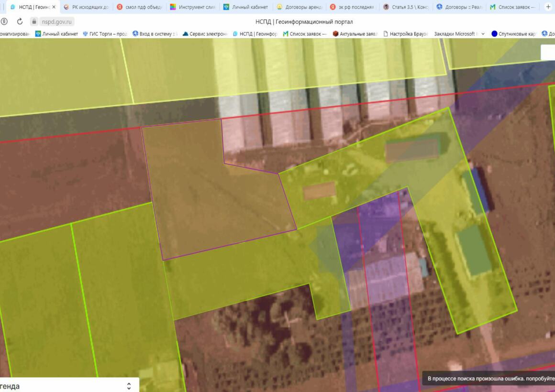The image size is (555, 392).
Task: Reload the page with refresh icon
Action: (20, 22)
